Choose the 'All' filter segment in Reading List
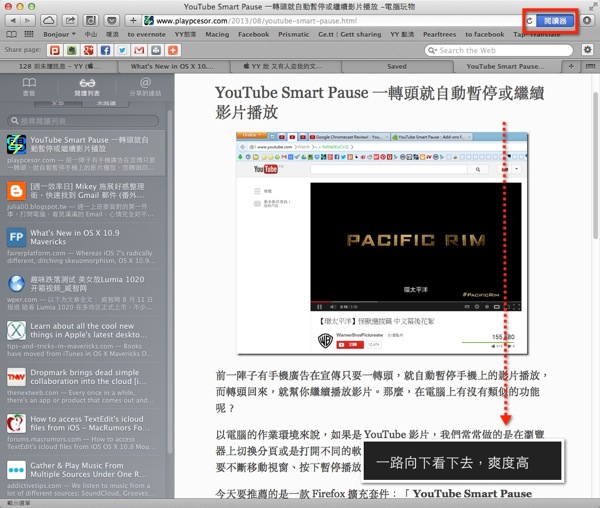 coord(57,103)
